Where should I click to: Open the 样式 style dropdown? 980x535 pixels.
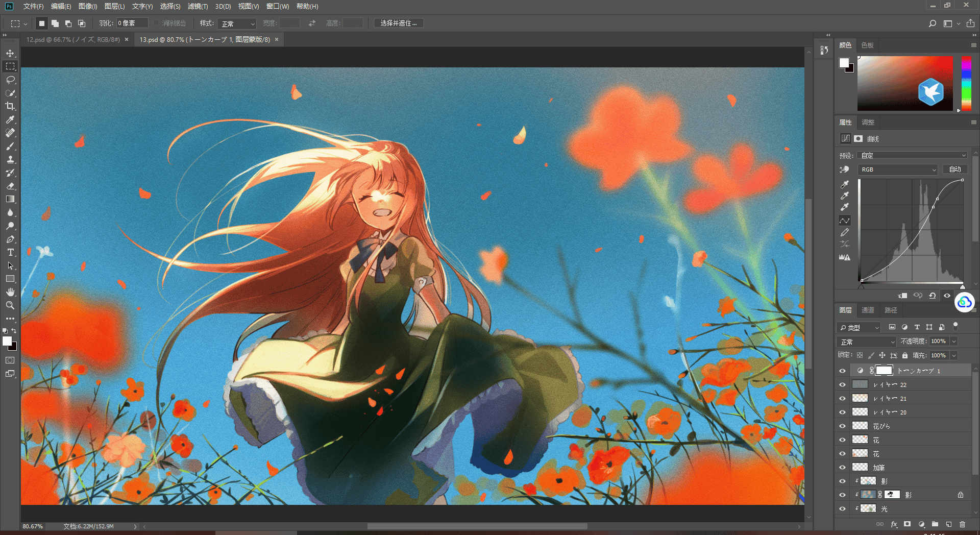click(237, 23)
